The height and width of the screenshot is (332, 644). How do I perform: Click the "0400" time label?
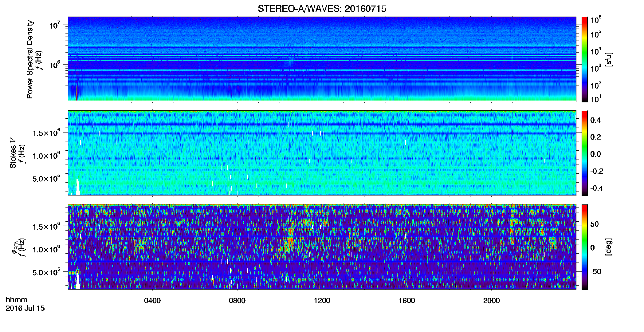tap(152, 301)
